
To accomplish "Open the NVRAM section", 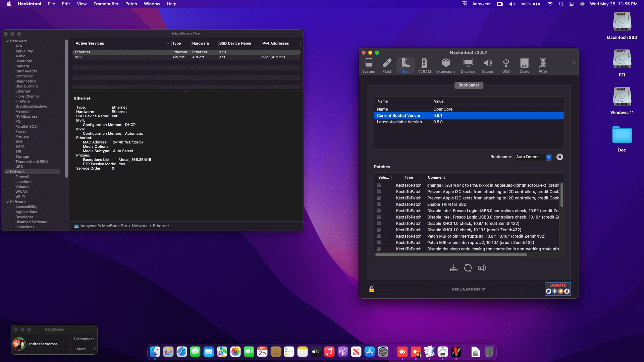I will click(424, 65).
